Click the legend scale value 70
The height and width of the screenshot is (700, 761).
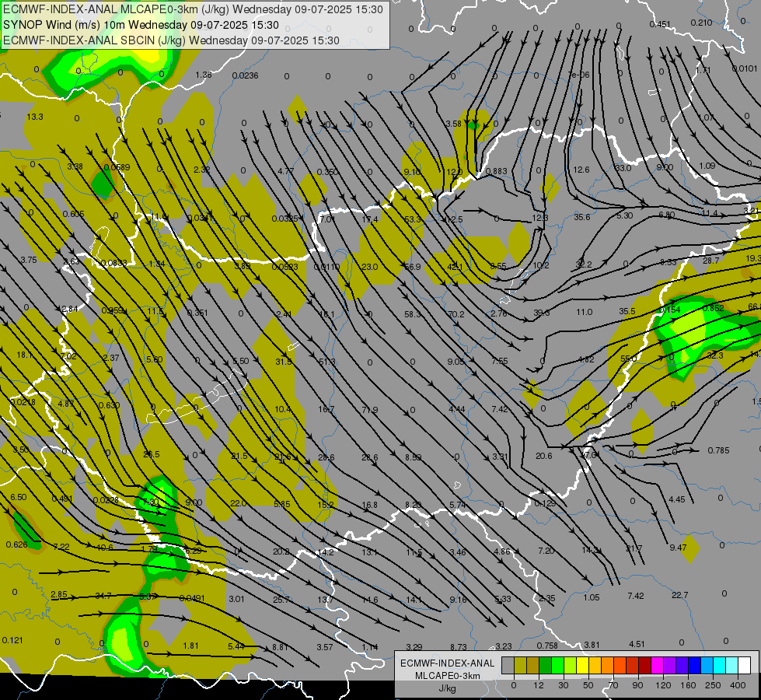(x=613, y=685)
